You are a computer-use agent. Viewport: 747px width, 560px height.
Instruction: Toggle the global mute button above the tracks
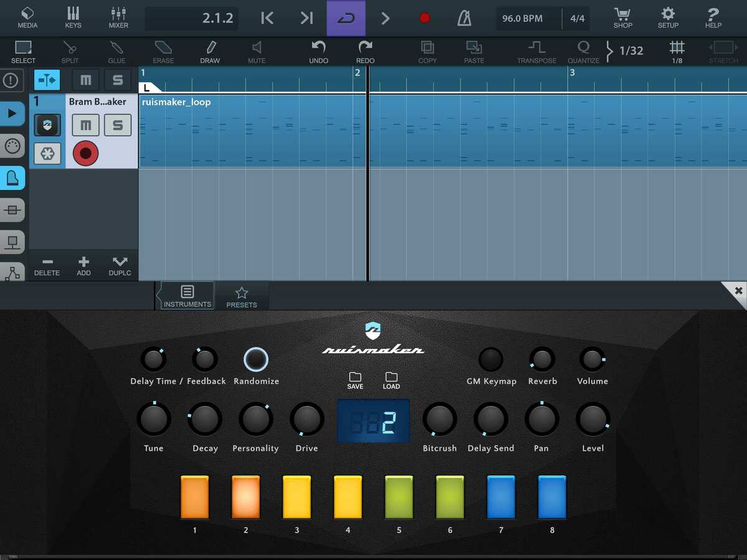85,80
